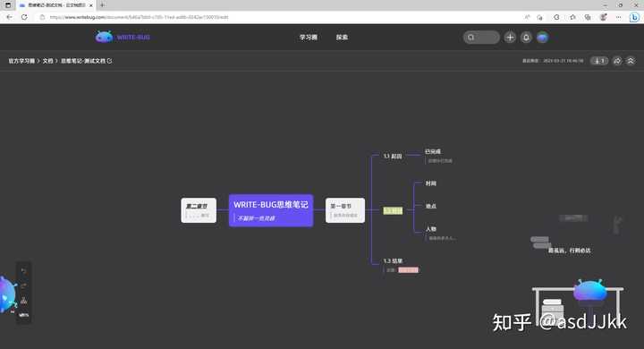Screen dimensions: 644x349
Task: Click the WRITE-BUG logo
Action: pyautogui.click(x=123, y=37)
